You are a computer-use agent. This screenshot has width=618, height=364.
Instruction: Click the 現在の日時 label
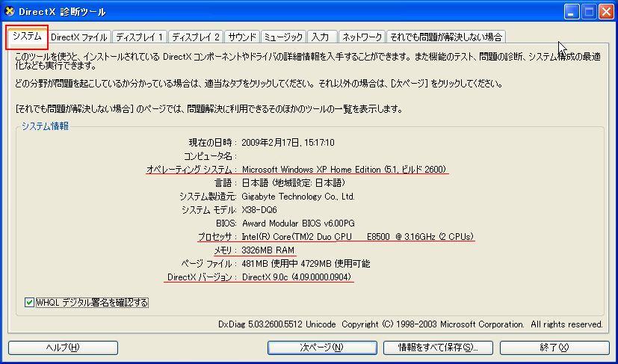213,142
